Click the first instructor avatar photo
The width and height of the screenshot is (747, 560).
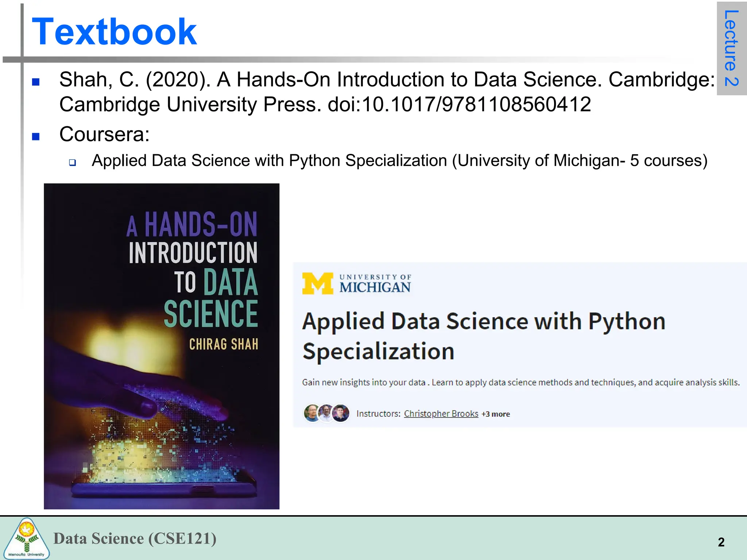coord(312,413)
